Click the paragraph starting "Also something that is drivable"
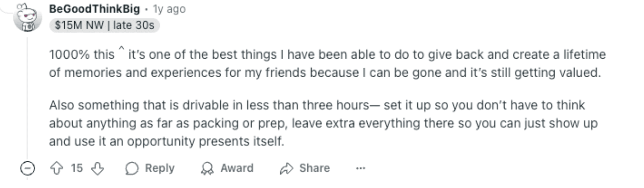The image size is (644, 188). (323, 123)
